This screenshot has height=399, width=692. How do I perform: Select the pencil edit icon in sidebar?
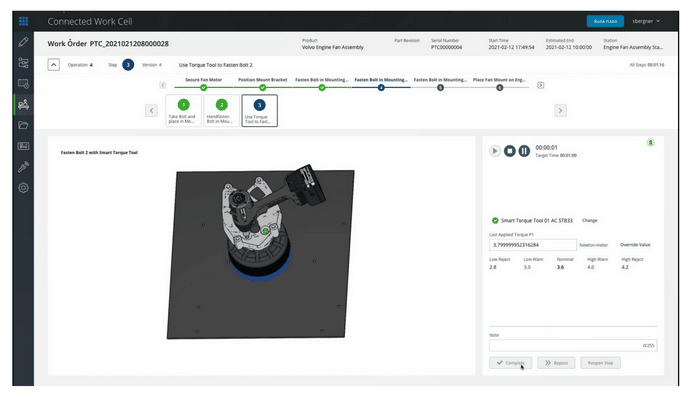(23, 42)
